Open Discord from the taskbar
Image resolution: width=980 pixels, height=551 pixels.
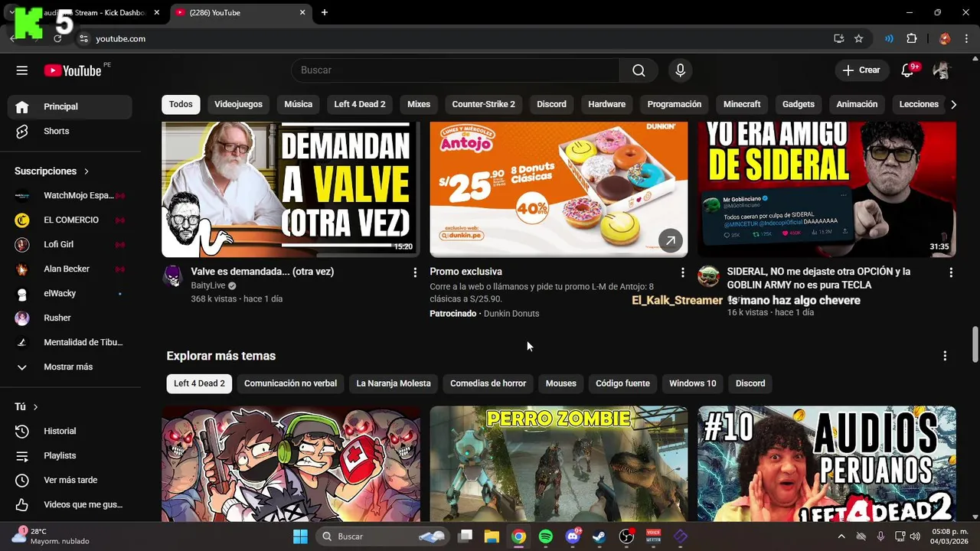point(573,536)
